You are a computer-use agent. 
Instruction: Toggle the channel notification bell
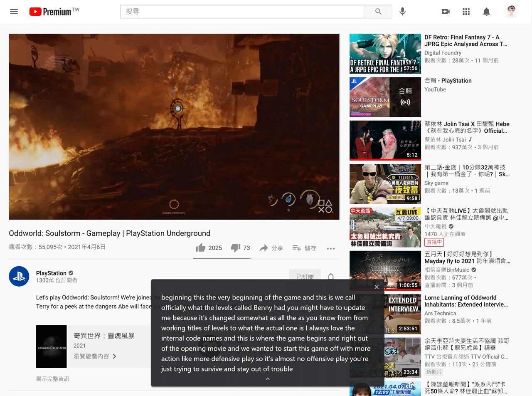coord(331,277)
